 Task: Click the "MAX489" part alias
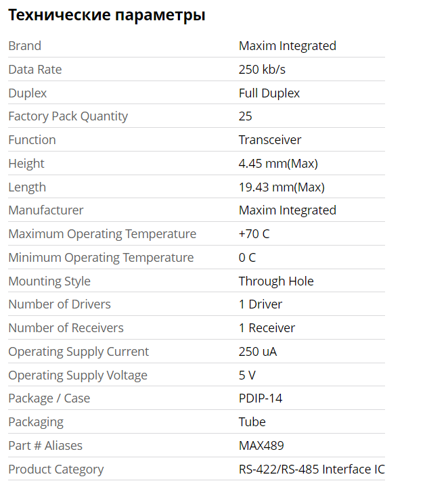tap(261, 446)
